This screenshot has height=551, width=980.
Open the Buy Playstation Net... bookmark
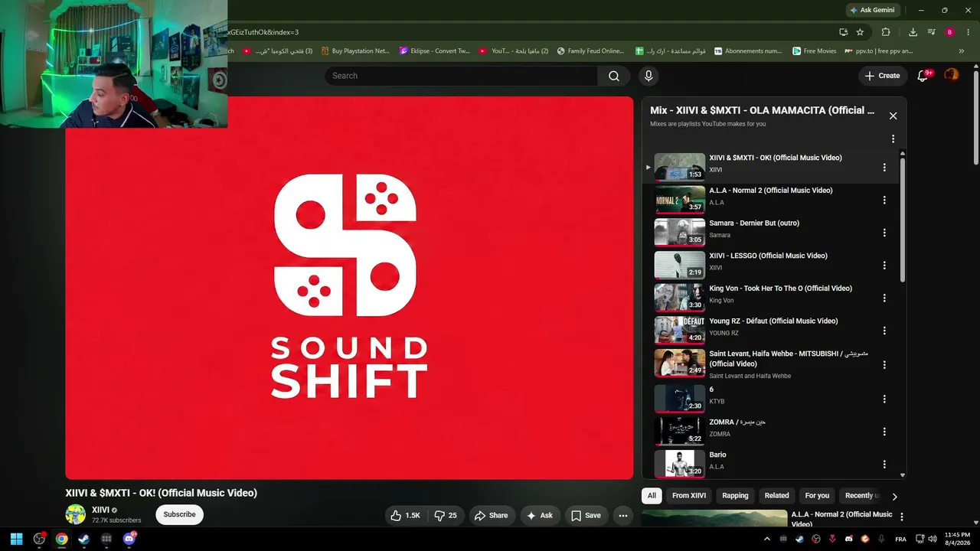coord(355,51)
